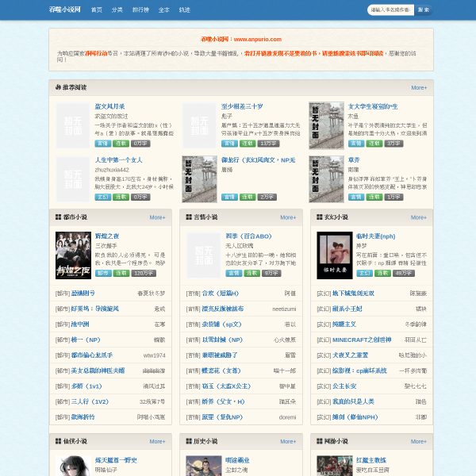Screen dimensions: 476x476
Task: Open the cover thumbnail of 辉煌之夜
Action: [x=73, y=255]
